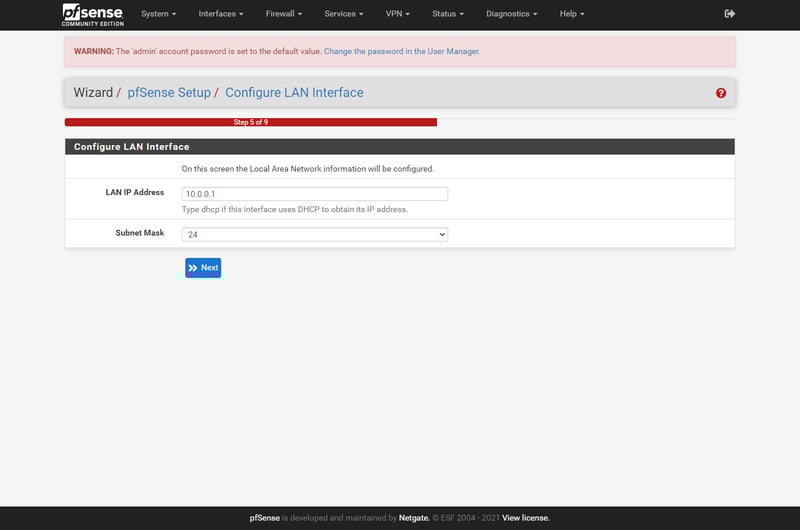Open the Netgate link in footer
Image resolution: width=800 pixels, height=530 pixels.
tap(414, 518)
